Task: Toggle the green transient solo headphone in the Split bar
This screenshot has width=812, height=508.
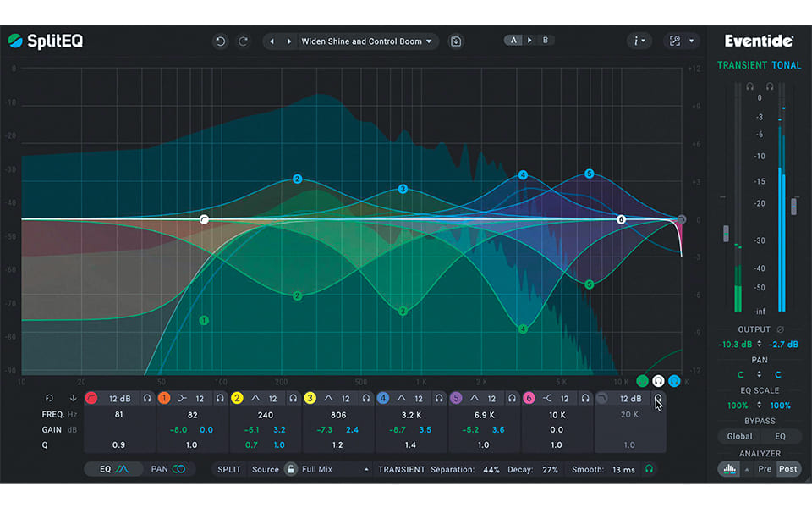Action: click(x=649, y=469)
